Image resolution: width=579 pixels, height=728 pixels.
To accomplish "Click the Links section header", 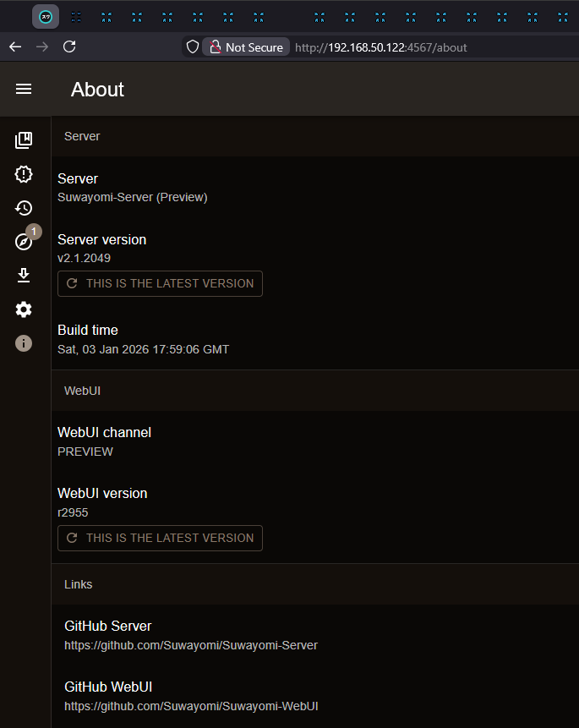I will click(x=78, y=584).
